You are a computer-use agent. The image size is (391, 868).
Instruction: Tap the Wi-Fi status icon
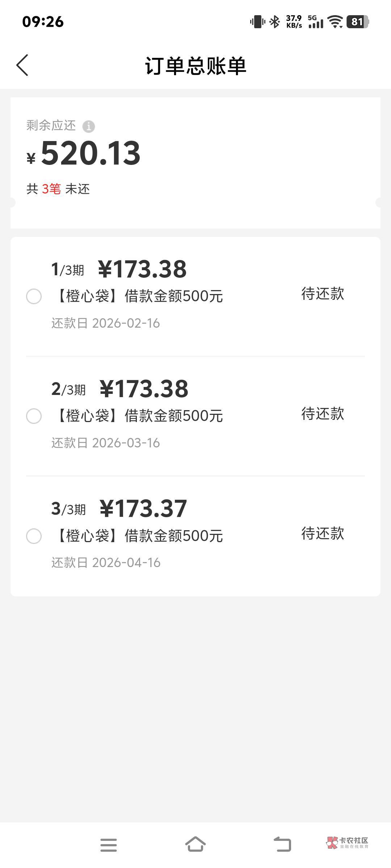pyautogui.click(x=335, y=22)
